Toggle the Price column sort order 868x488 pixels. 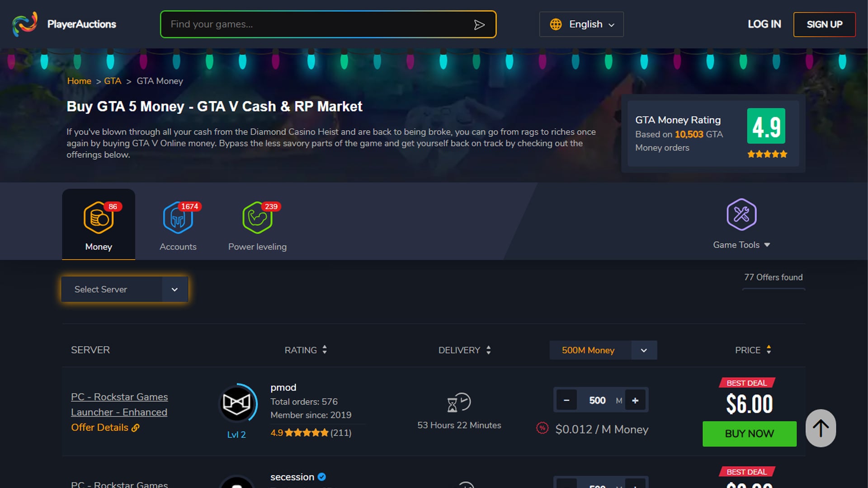click(769, 350)
